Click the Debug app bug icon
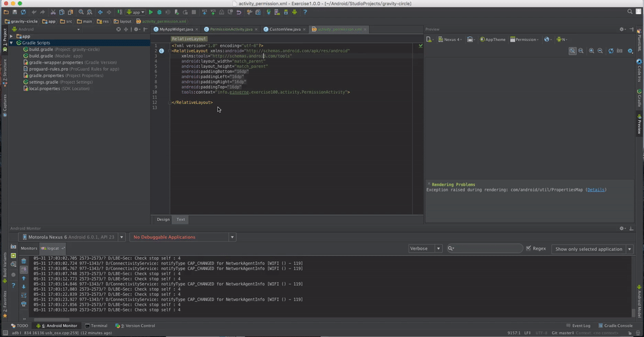This screenshot has width=644, height=337. pyautogui.click(x=160, y=12)
